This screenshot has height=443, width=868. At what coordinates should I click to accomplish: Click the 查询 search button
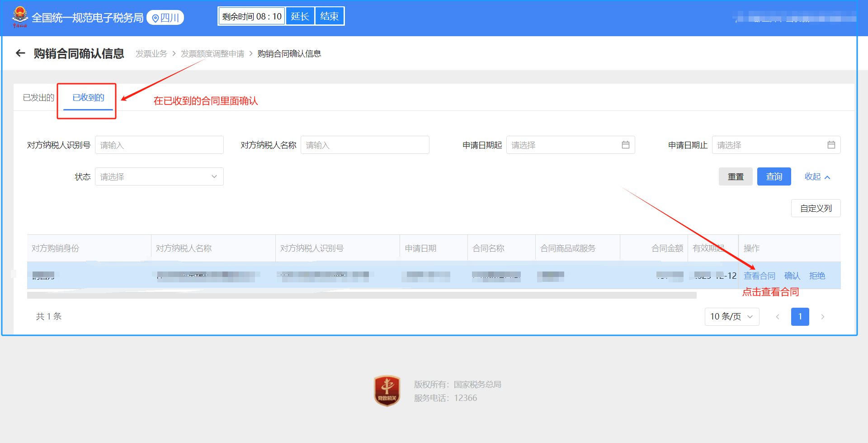774,176
